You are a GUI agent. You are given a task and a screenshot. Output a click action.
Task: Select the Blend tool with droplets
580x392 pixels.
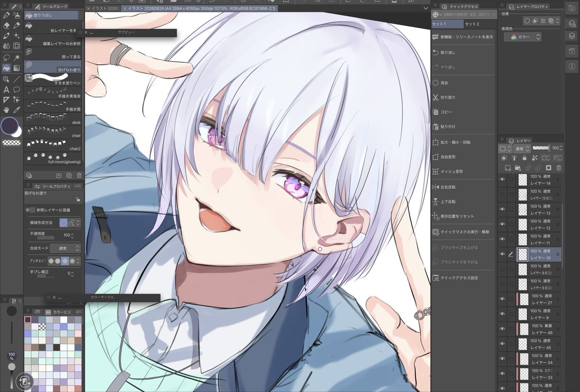coord(6,46)
